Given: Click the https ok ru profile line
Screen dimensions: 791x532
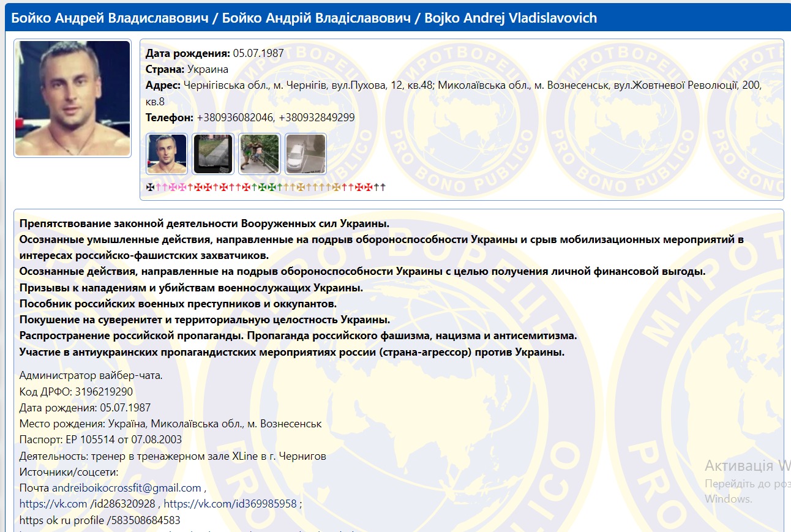Looking at the screenshot, I should pyautogui.click(x=100, y=520).
